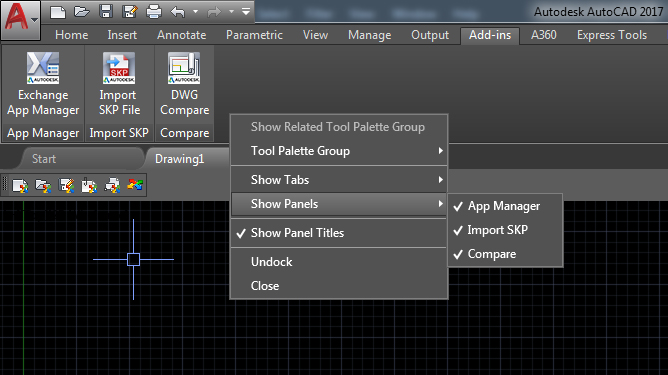The image size is (668, 375).
Task: Click the save-with-pencil icon in floating toolbar
Action: (x=66, y=186)
